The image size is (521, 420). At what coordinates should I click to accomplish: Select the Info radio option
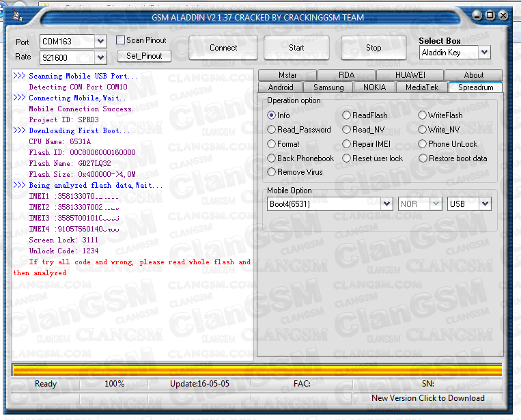[x=272, y=115]
